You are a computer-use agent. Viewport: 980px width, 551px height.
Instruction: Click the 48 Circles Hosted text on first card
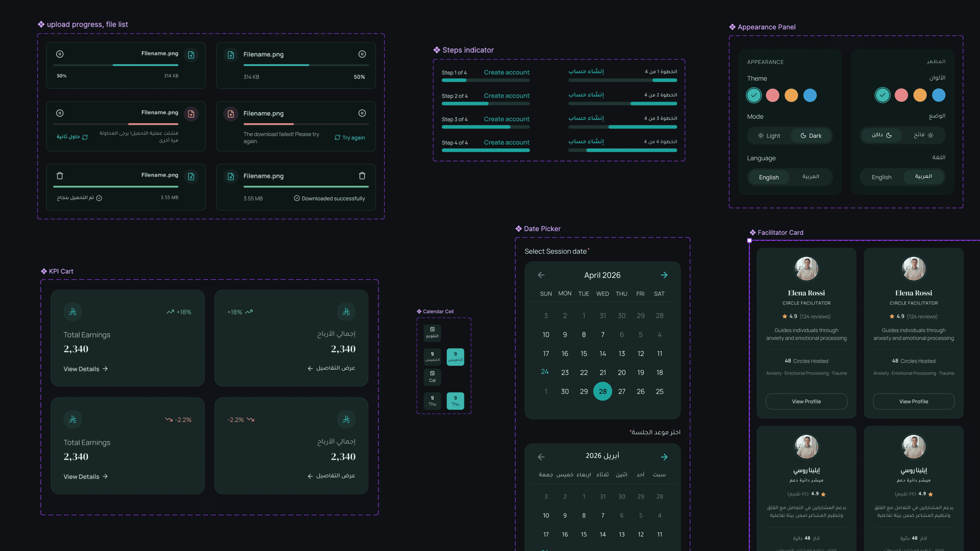(x=806, y=361)
